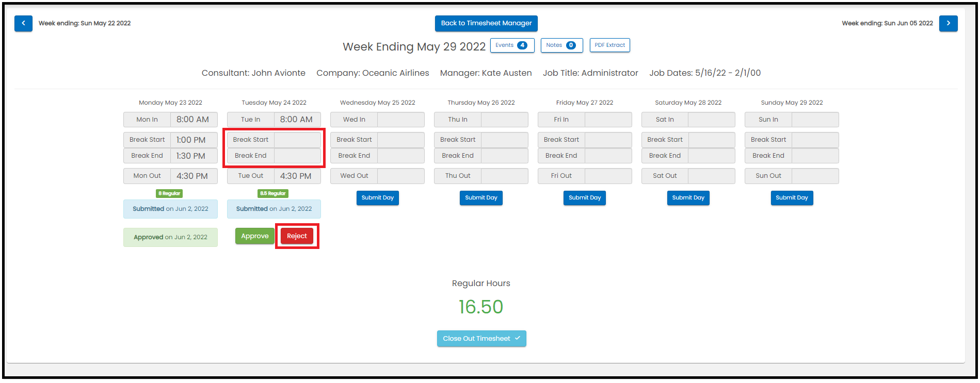Click the Wed Out time field
Viewport: 980px width, 383px height.
pyautogui.click(x=401, y=176)
